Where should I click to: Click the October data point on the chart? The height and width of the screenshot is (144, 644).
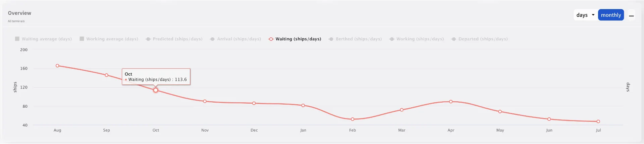[156, 90]
